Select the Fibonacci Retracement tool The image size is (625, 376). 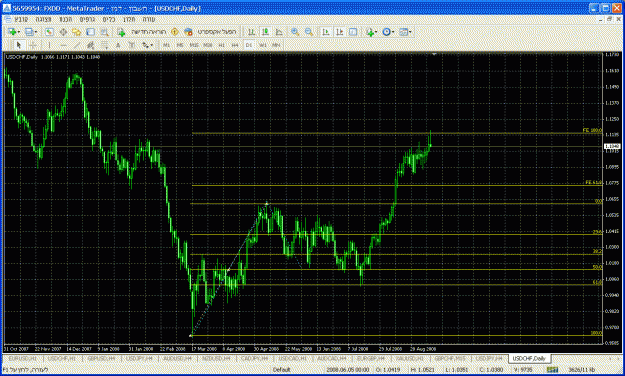click(x=104, y=45)
